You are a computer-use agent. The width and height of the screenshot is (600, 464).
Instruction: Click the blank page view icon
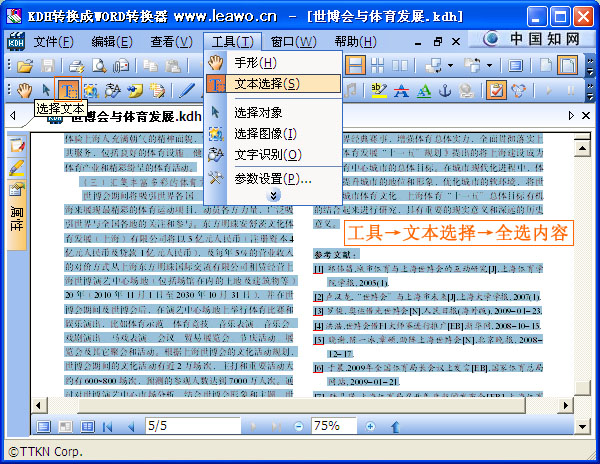545,65
